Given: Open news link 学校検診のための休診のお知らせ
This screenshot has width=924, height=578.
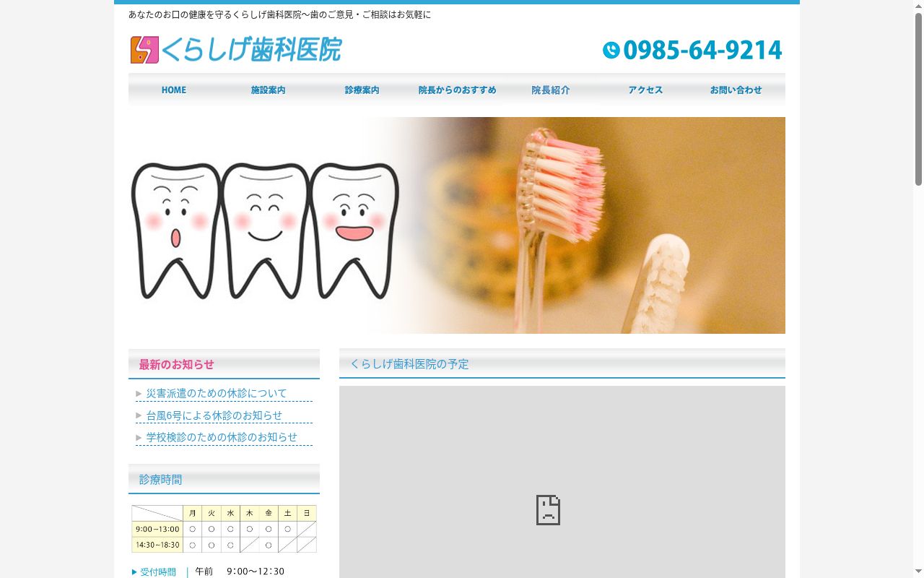Looking at the screenshot, I should coord(222,437).
